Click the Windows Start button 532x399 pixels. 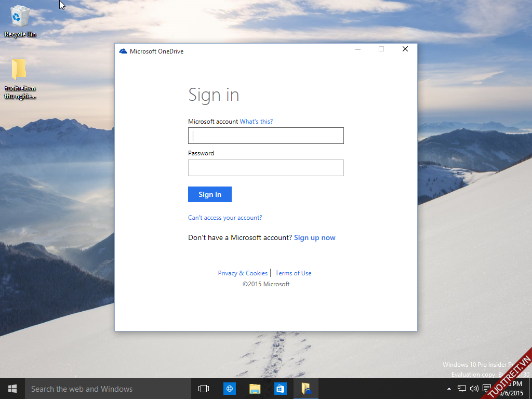pyautogui.click(x=12, y=389)
